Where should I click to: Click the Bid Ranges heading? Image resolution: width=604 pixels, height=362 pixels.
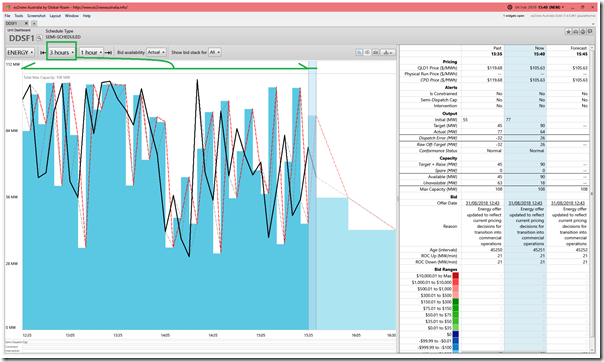446,269
